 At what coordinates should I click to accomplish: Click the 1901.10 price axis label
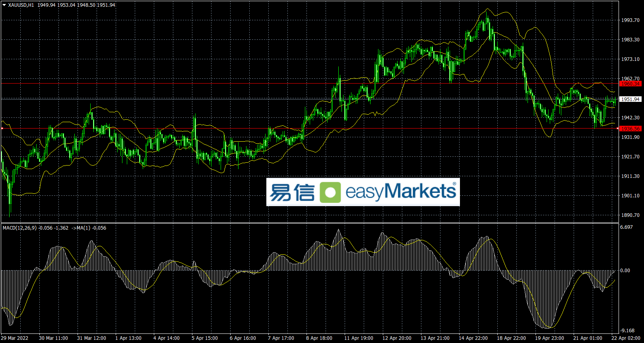(630, 196)
